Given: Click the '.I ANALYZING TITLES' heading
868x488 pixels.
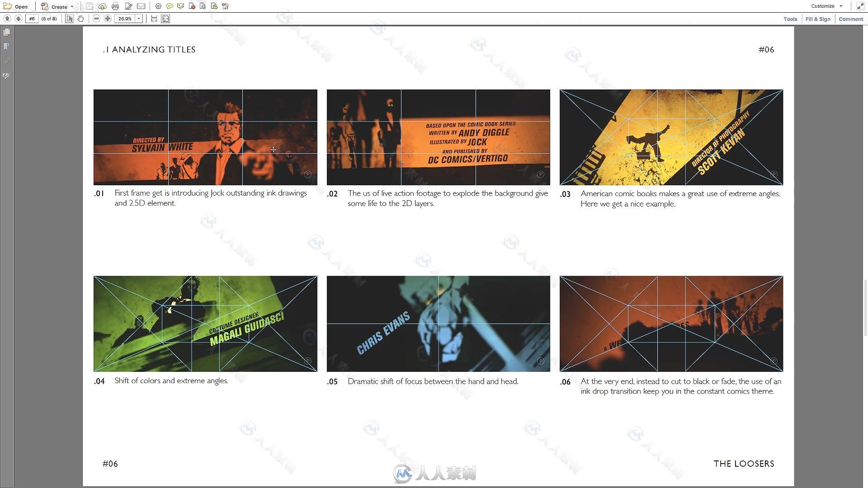Looking at the screenshot, I should point(149,50).
